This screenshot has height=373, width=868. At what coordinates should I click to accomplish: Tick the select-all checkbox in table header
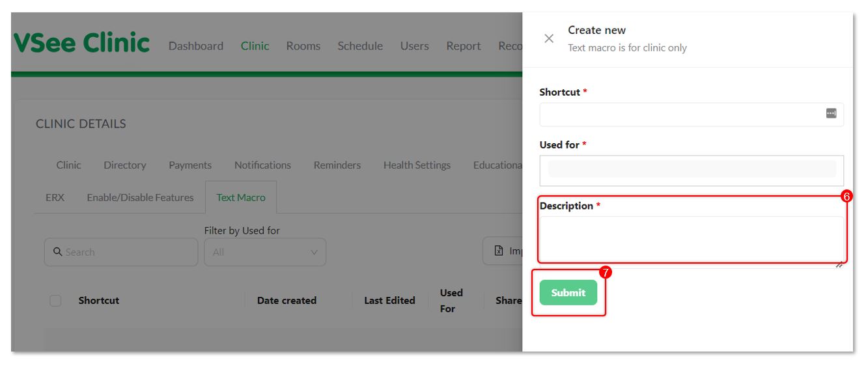point(56,301)
